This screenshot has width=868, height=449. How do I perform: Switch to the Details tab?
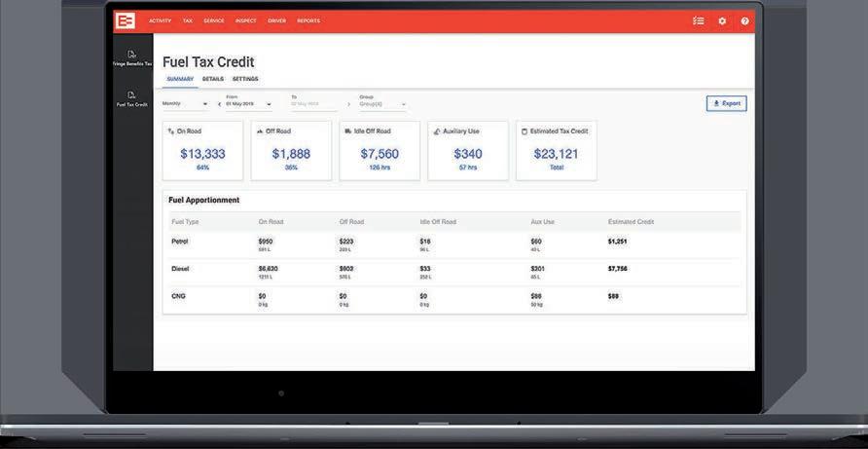point(213,79)
